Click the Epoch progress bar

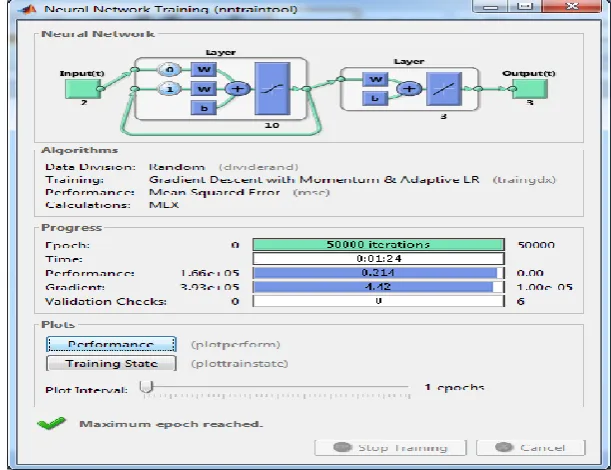pyautogui.click(x=378, y=245)
